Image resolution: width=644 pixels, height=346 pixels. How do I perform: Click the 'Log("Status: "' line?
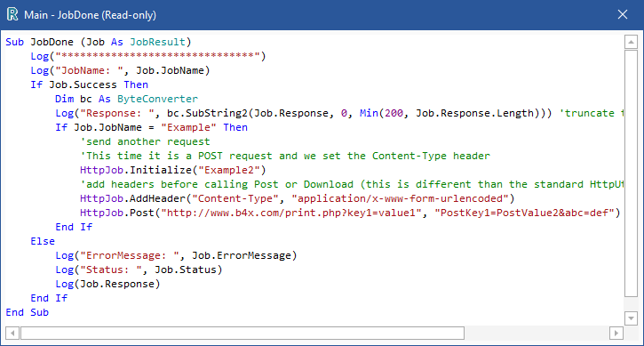(139, 270)
